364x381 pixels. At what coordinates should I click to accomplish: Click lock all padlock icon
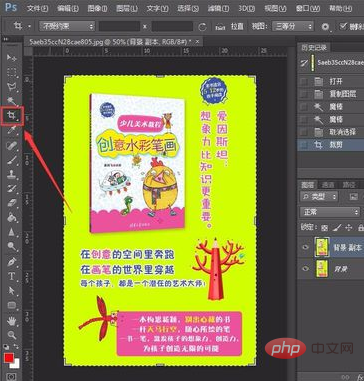[360, 228]
